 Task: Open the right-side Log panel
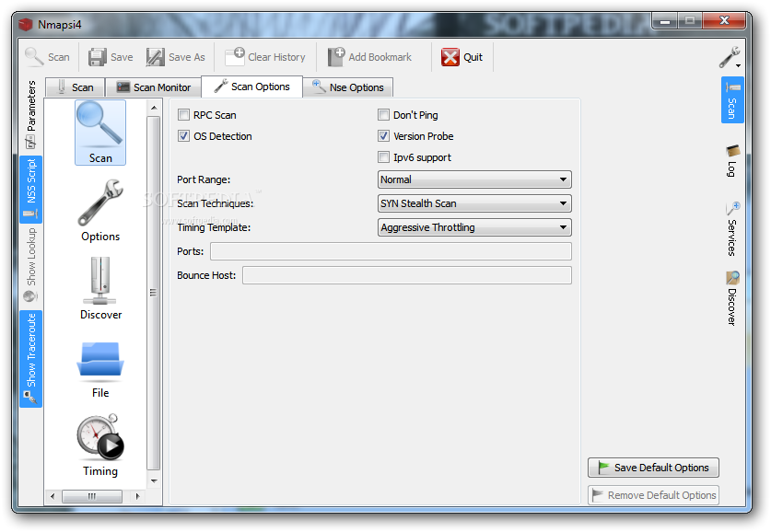(732, 161)
